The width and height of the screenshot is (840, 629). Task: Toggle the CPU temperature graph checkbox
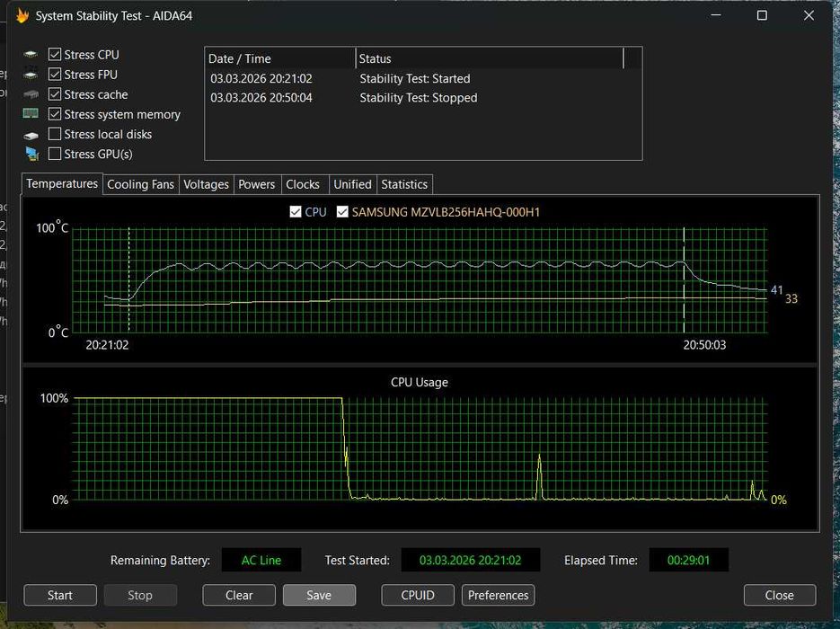(x=296, y=212)
